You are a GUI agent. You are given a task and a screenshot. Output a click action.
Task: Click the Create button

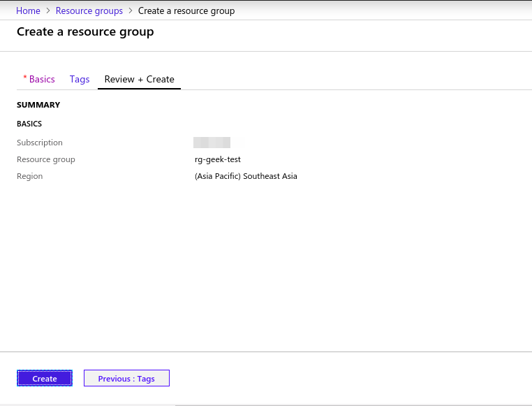coord(45,378)
